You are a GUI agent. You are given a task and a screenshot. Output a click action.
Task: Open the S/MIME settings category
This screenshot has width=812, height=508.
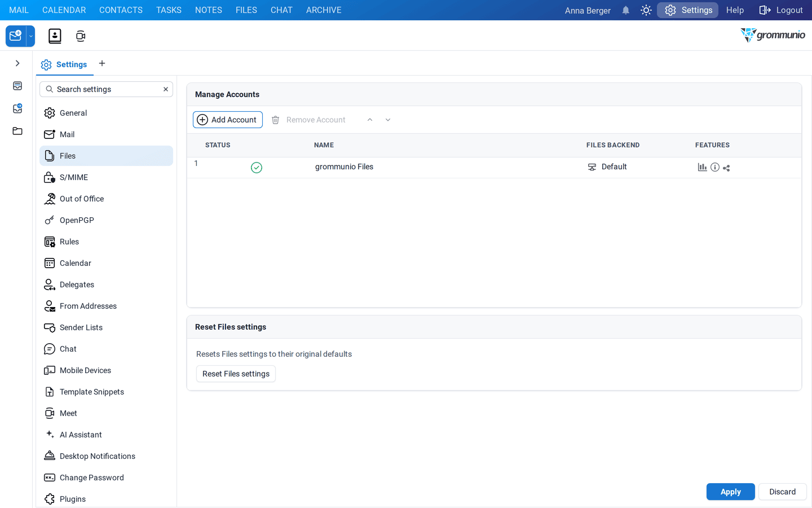coord(106,177)
